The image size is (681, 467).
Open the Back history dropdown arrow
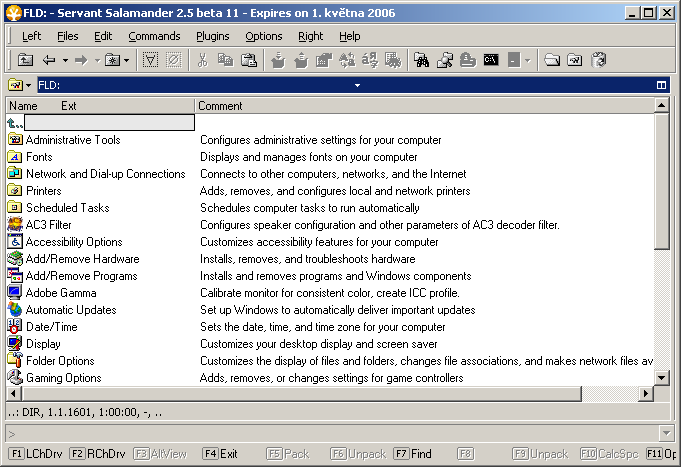(65, 60)
